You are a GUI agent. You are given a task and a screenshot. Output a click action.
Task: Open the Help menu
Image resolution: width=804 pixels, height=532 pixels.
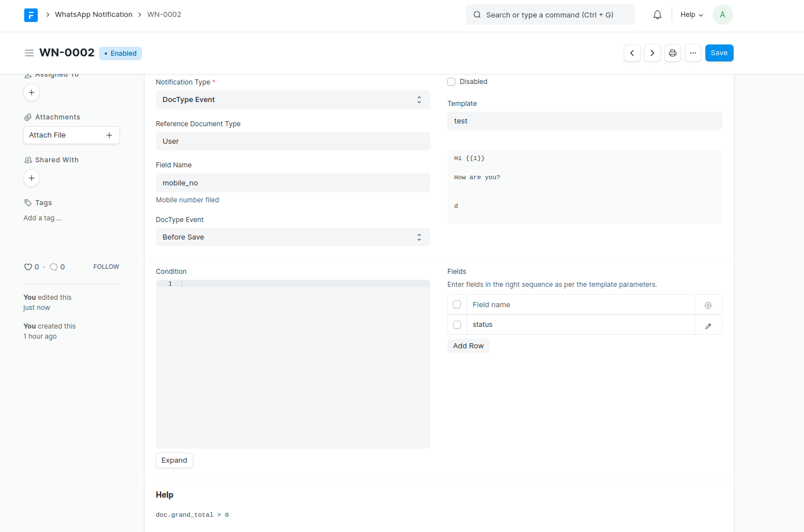click(x=692, y=15)
